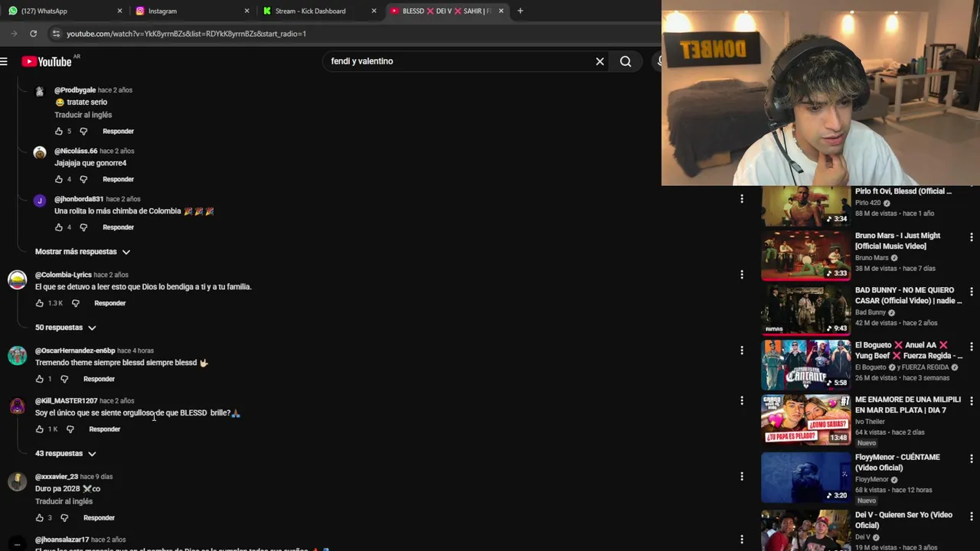Go to the YouTube home logo
980x551 pixels.
point(47,61)
